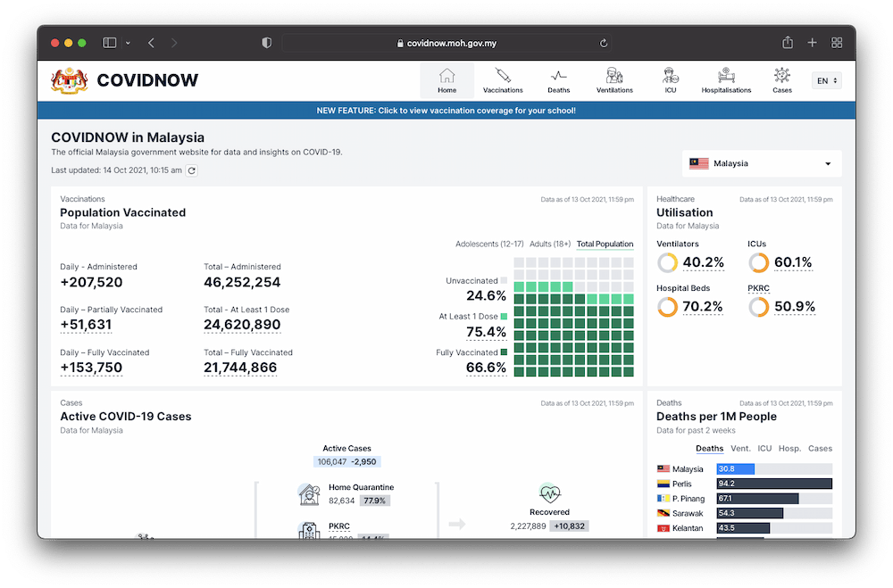Go to the Deaths page icon
893x588 pixels.
point(559,75)
